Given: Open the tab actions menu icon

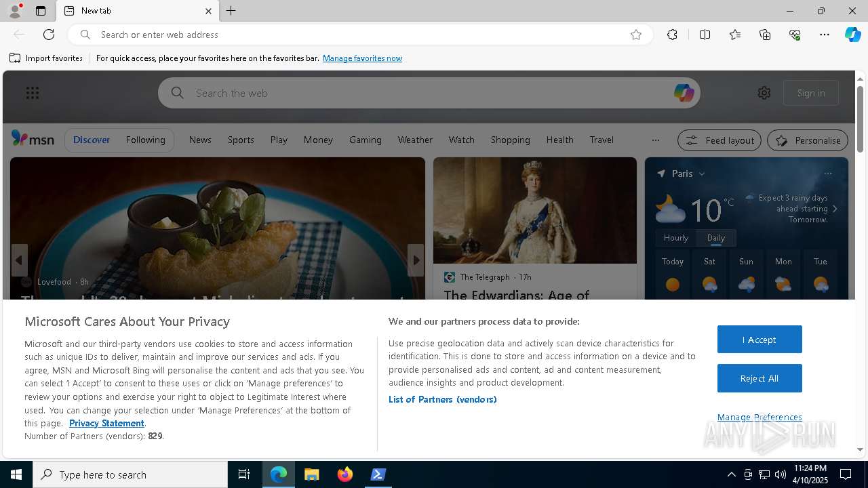Looking at the screenshot, I should pyautogui.click(x=41, y=11).
